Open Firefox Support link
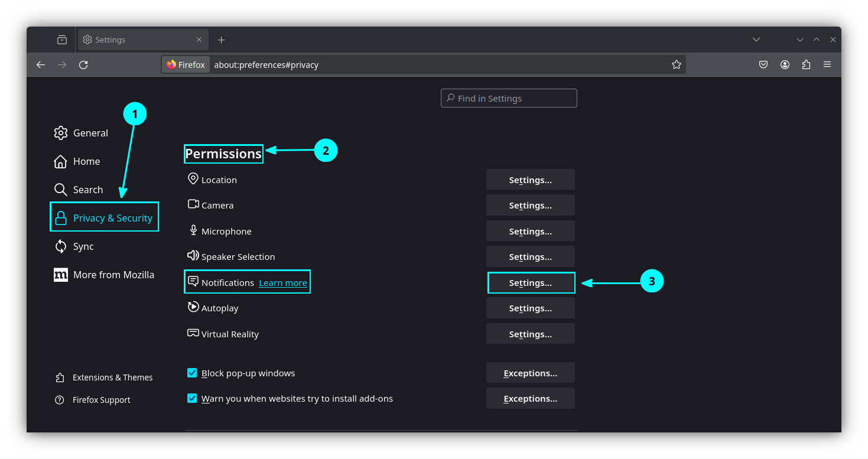The image size is (868, 459). (x=93, y=400)
